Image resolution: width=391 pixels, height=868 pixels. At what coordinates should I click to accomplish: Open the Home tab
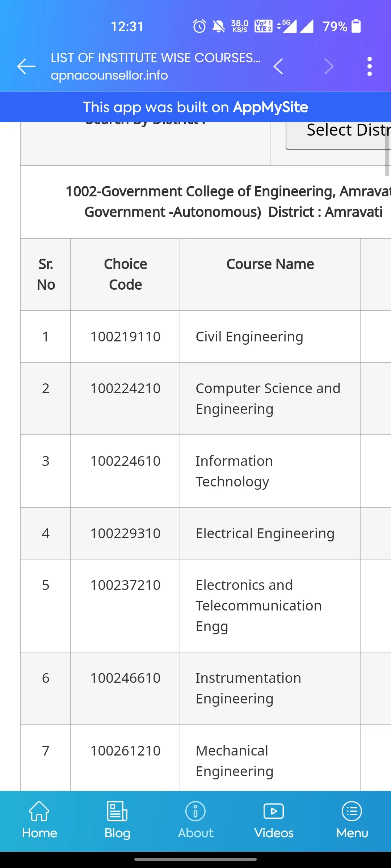tap(39, 820)
